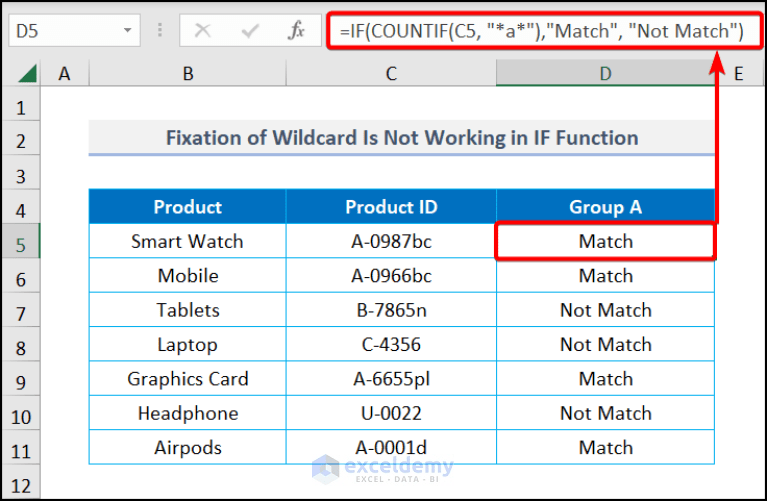Select the Not Match cell in Headphone row
This screenshot has width=767, height=501.
point(606,413)
